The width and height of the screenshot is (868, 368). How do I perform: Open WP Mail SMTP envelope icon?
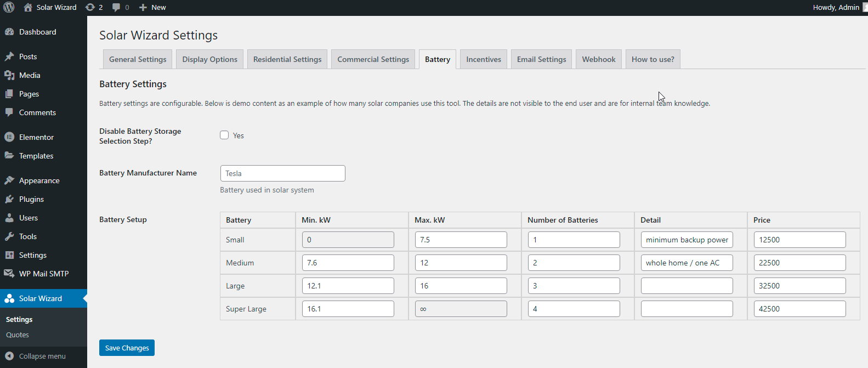tap(9, 274)
